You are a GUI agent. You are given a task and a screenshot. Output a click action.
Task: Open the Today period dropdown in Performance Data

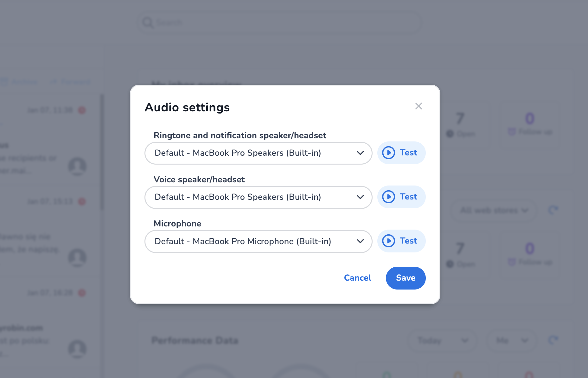pos(442,341)
